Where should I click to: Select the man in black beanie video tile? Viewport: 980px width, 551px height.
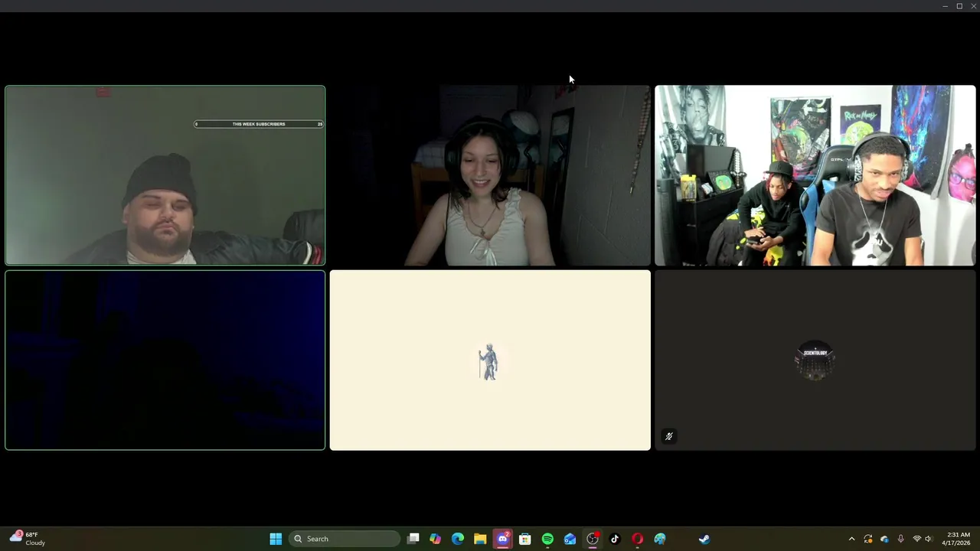pyautogui.click(x=165, y=175)
